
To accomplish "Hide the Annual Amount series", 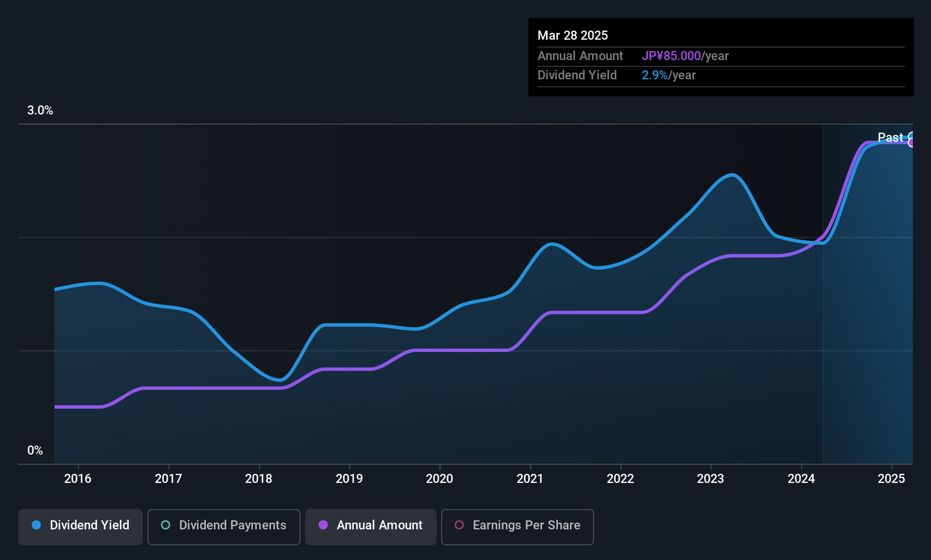I will [x=371, y=527].
